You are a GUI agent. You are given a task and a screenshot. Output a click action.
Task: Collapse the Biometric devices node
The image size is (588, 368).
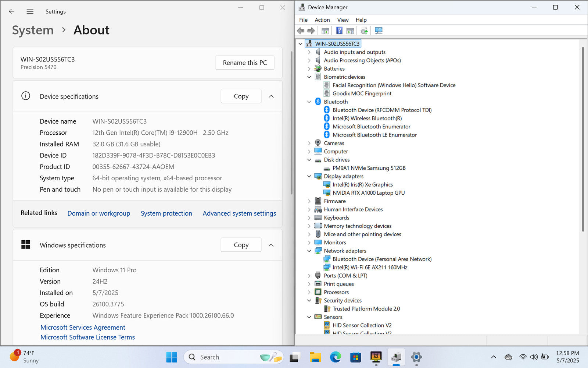[x=309, y=77]
